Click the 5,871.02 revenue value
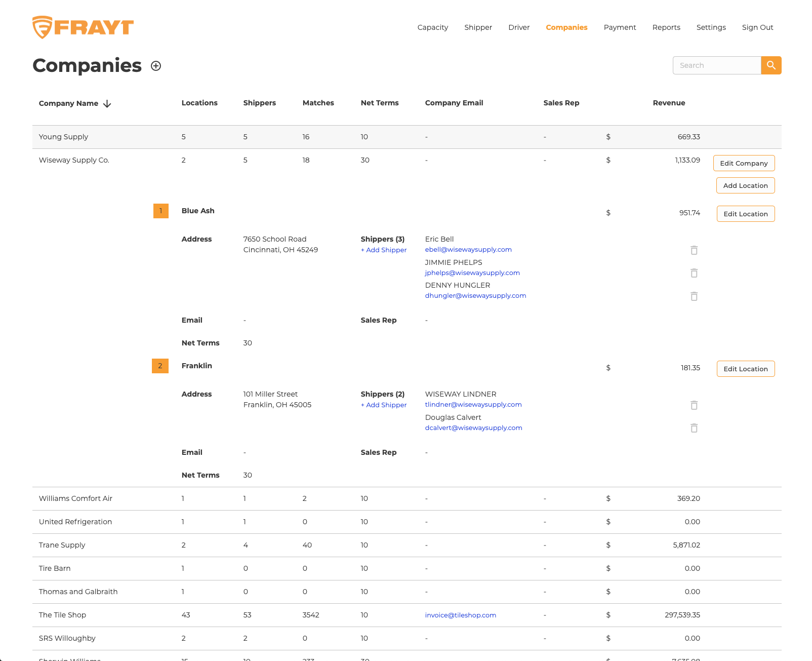This screenshot has width=812, height=661. [686, 545]
